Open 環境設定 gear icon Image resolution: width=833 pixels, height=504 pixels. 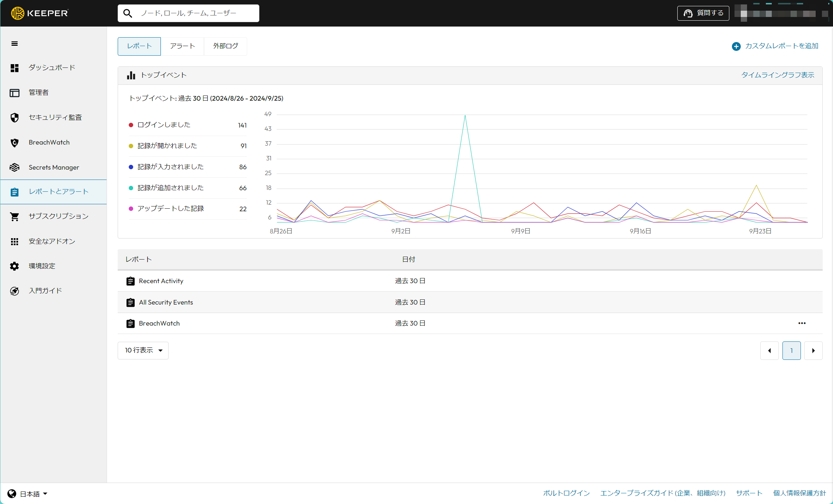[14, 266]
